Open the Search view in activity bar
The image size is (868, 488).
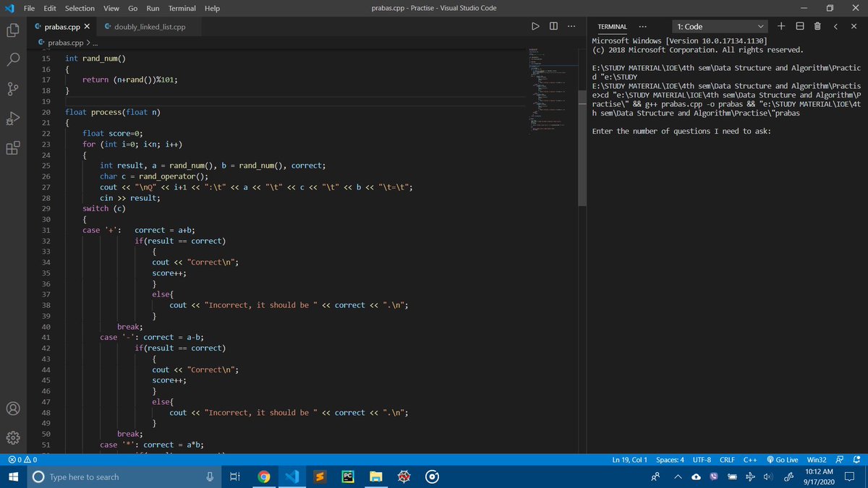12,60
